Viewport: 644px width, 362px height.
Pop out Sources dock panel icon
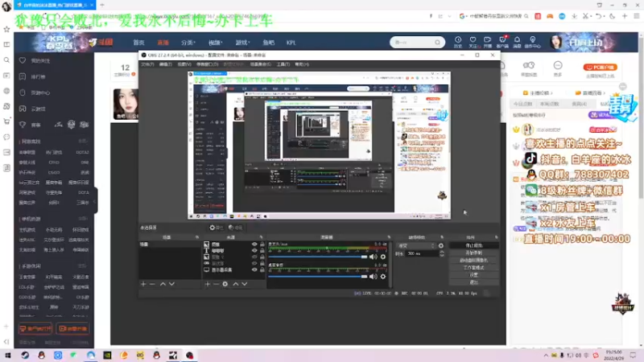[x=261, y=237]
